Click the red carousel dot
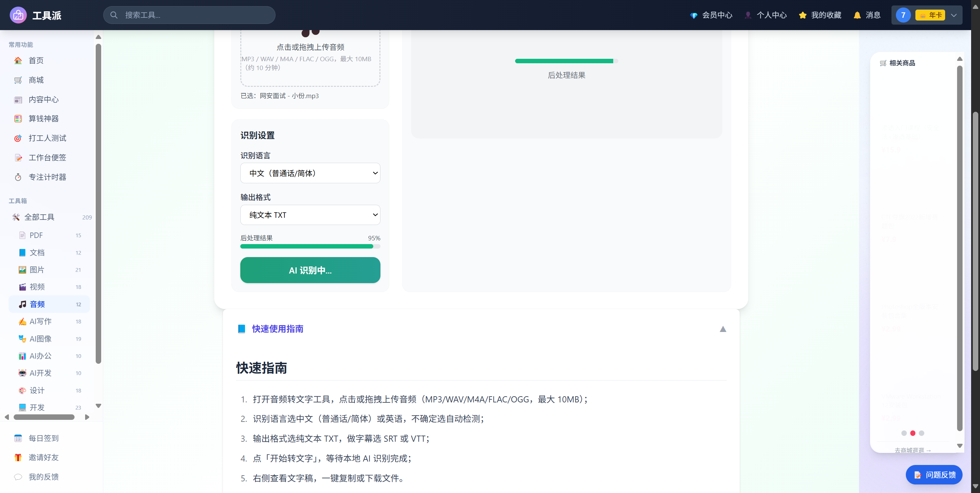The height and width of the screenshot is (493, 980). click(913, 433)
